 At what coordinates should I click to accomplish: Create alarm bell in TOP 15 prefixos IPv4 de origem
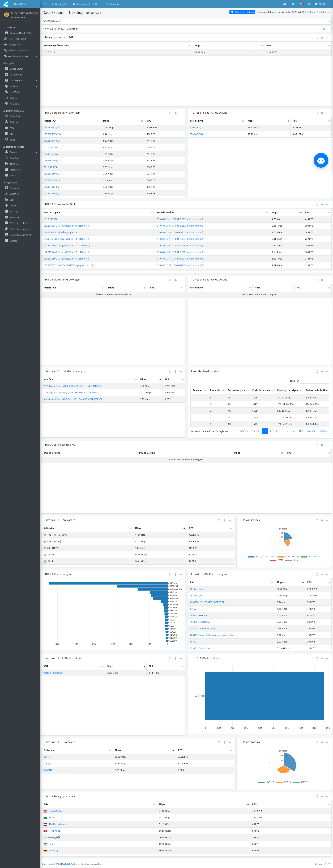(175, 113)
